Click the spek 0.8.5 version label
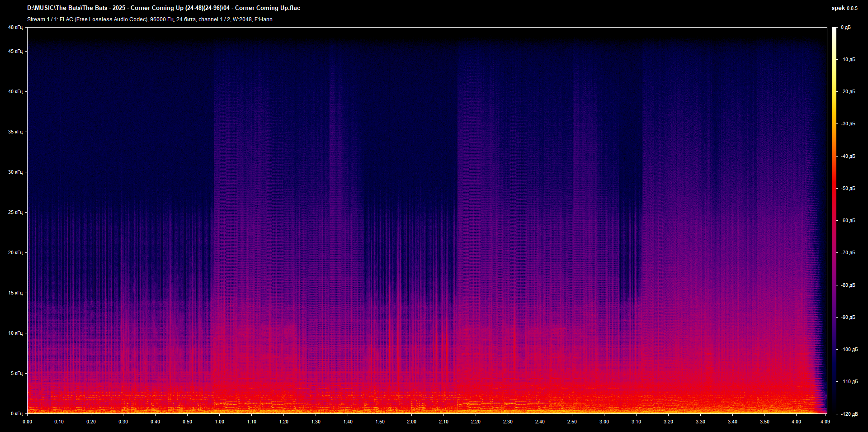This screenshot has width=868, height=432. point(844,8)
